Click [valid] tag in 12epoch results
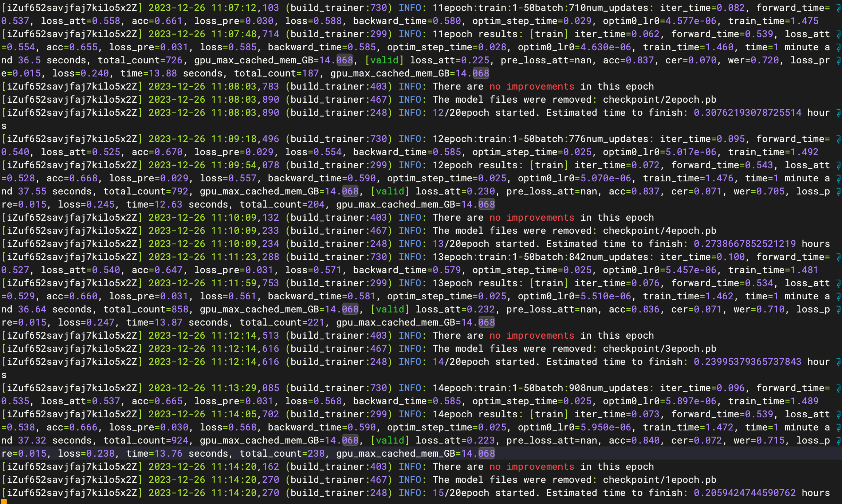 tap(390, 192)
